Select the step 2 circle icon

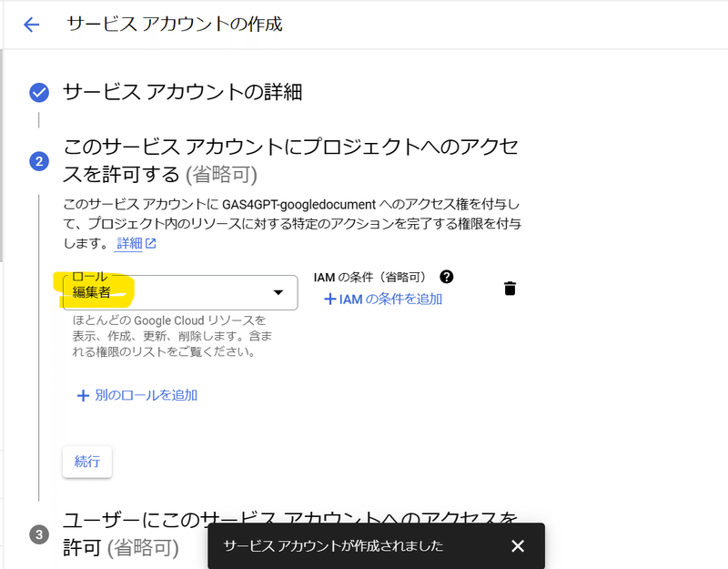39,161
